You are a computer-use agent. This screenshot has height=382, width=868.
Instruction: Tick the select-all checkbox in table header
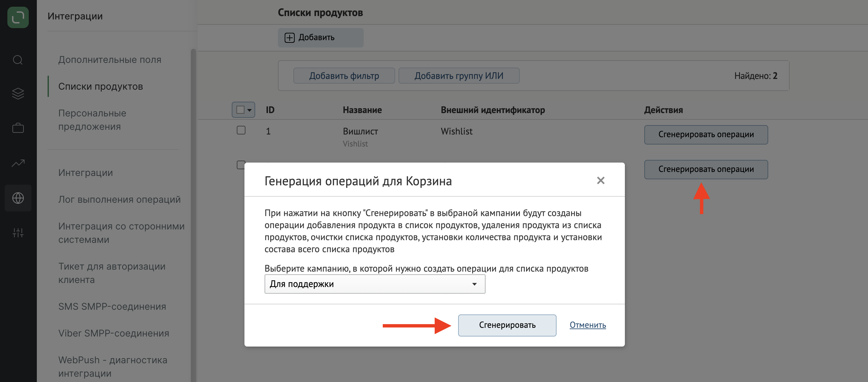coord(240,110)
